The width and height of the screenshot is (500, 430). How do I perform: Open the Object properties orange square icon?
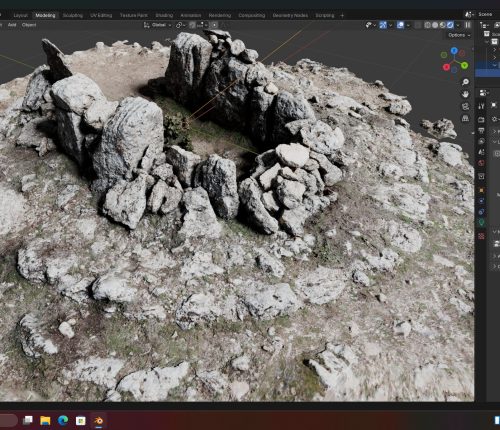point(481,190)
